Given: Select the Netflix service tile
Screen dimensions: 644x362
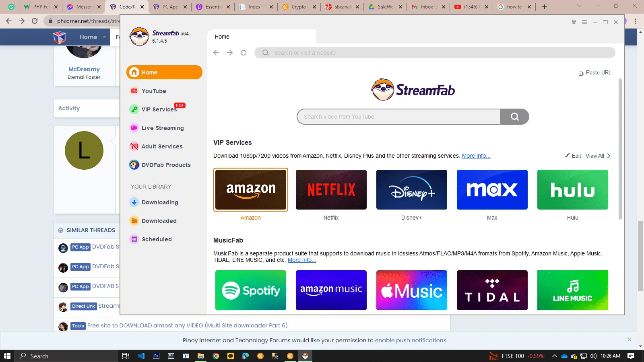Looking at the screenshot, I should (x=331, y=189).
